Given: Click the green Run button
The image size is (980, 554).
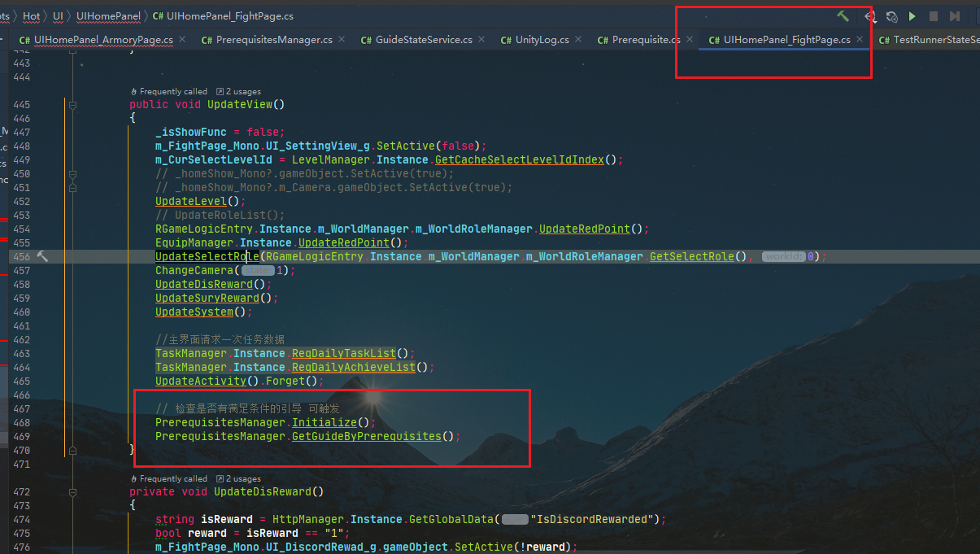Looking at the screenshot, I should (x=912, y=16).
